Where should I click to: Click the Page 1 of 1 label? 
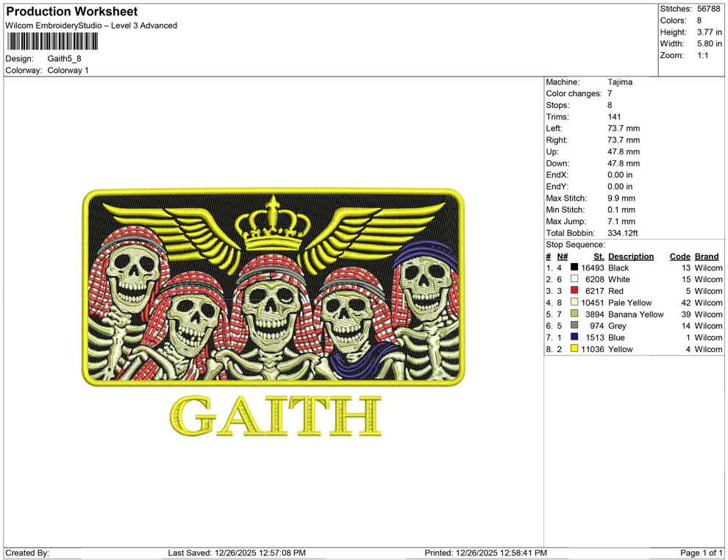699,553
